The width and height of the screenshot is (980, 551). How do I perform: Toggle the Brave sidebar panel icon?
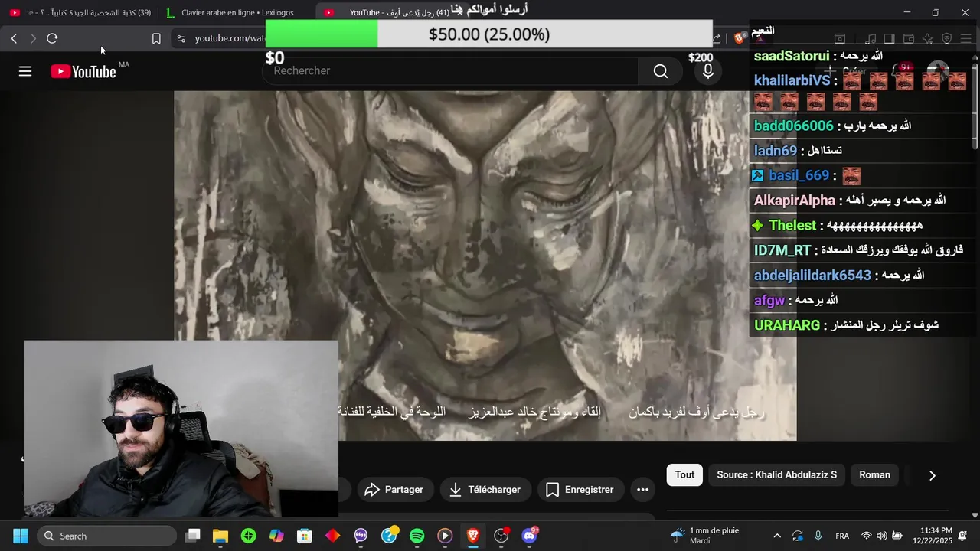889,38
